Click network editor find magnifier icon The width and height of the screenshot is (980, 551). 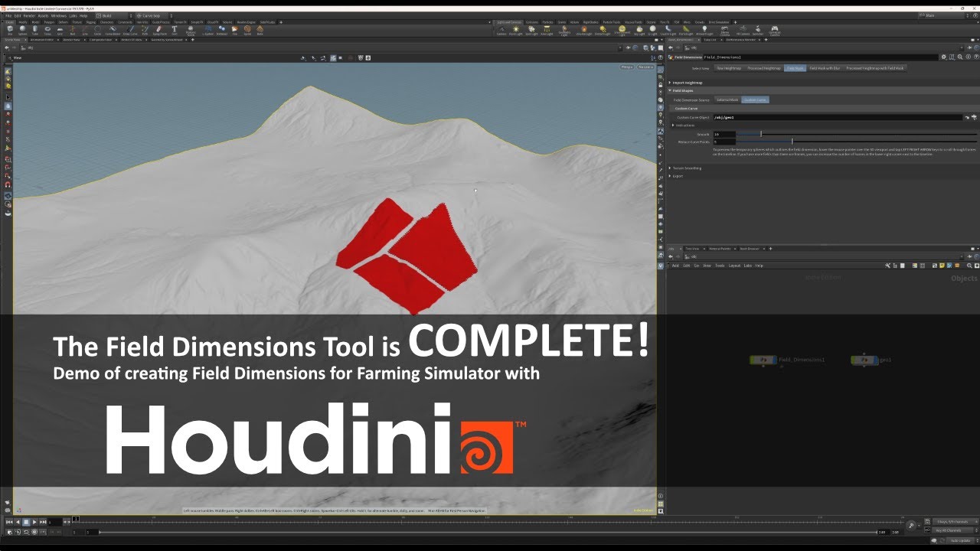click(969, 266)
